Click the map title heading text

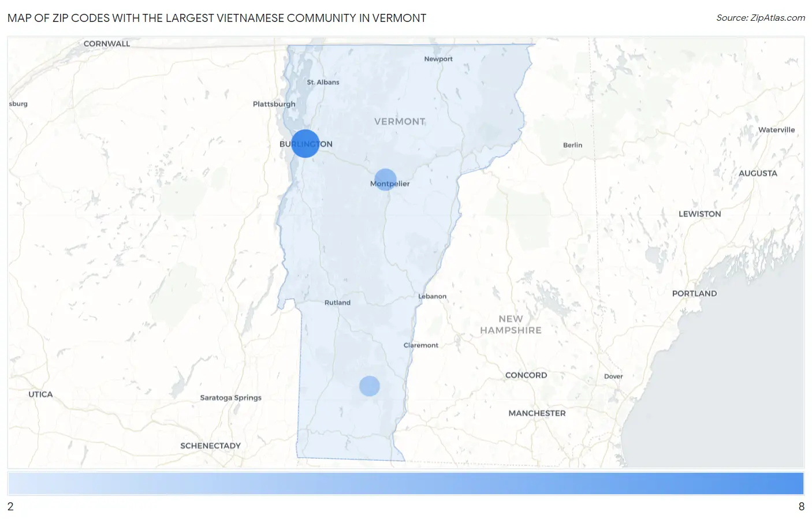217,18
